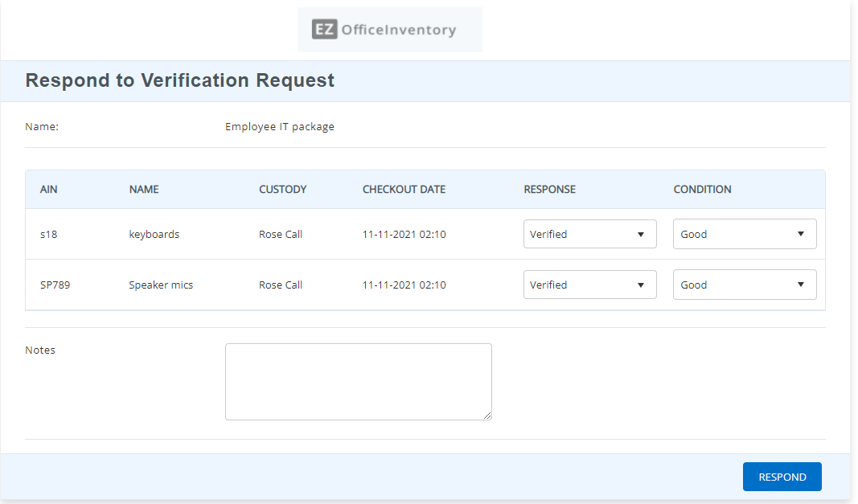Viewport: 858px width, 504px height.
Task: Click the Respond to Verification Request heading
Action: click(179, 80)
